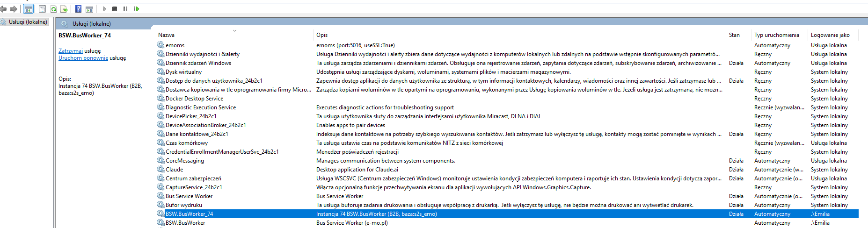This screenshot has height=228, width=868.
Task: Sort by the Stan column header
Action: (x=734, y=35)
